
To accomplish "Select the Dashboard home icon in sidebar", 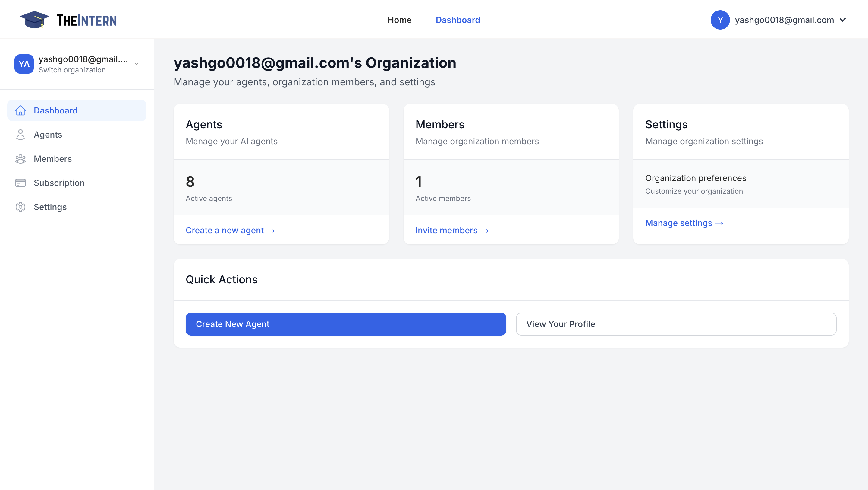I will click(x=21, y=110).
